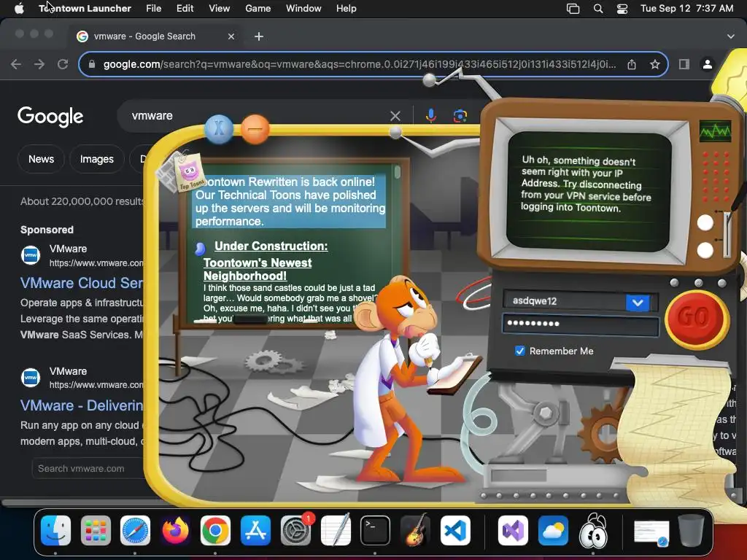Screen dimensions: 747x560
Task: Open Spotlight search in menu bar
Action: 598,9
